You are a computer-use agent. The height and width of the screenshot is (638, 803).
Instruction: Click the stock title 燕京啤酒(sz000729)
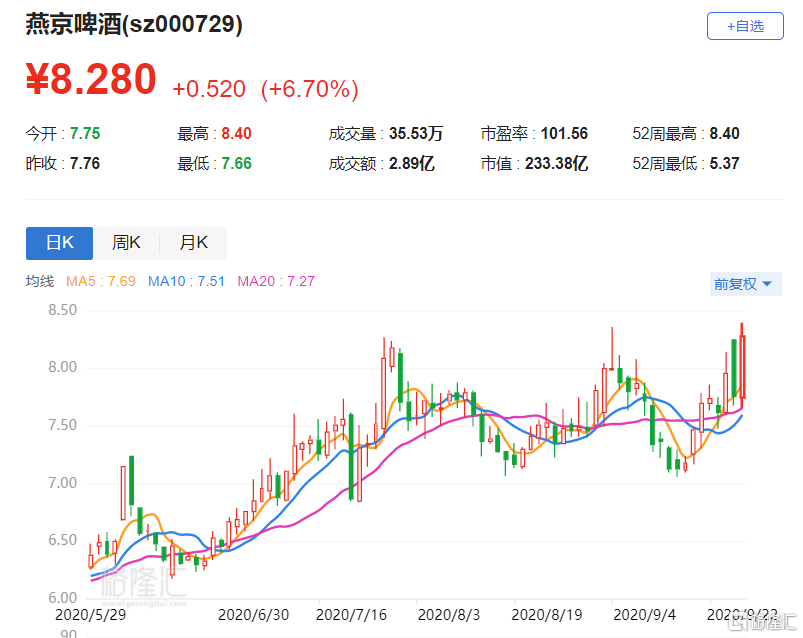click(134, 24)
